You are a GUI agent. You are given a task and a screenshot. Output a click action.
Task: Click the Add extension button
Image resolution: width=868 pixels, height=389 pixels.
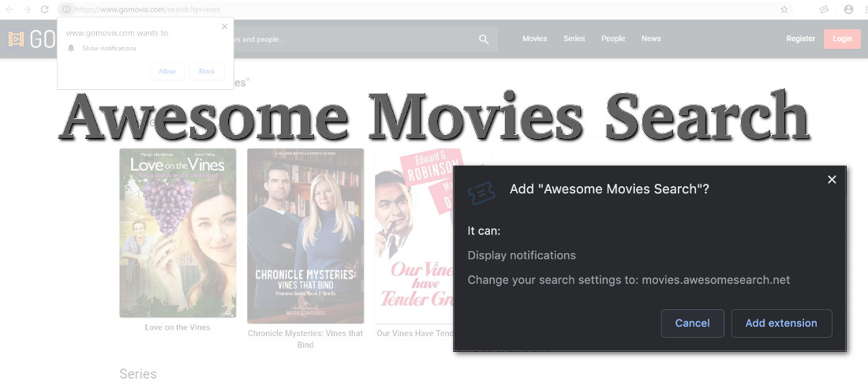(781, 324)
